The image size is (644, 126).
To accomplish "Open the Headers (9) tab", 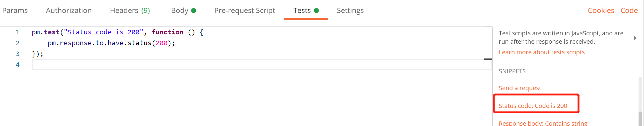I will 130,11.
